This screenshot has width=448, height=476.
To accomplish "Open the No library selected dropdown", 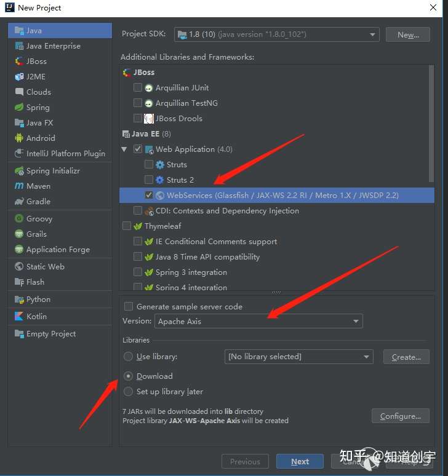I will (299, 357).
